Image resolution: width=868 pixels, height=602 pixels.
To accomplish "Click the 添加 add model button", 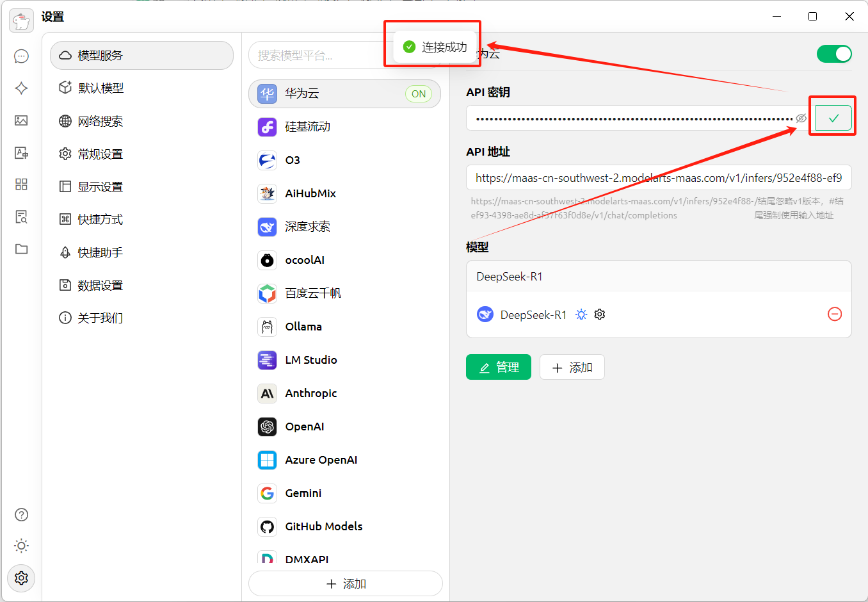I will coord(572,367).
